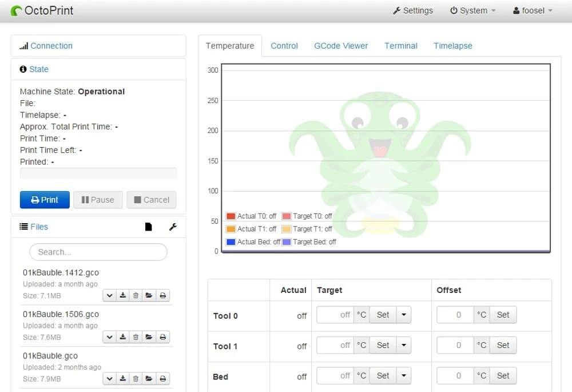Collapse the Files panel
Image resolution: width=572 pixels, height=392 pixels.
(39, 227)
